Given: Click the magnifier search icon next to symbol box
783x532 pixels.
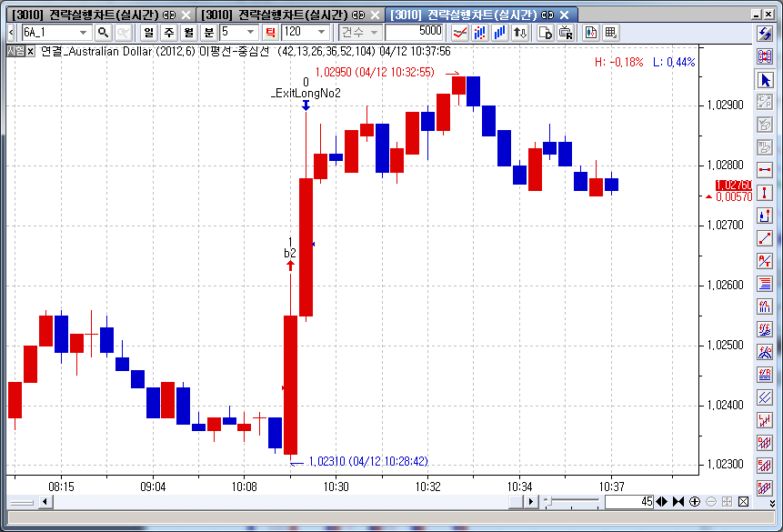Looking at the screenshot, I should coord(103,32).
